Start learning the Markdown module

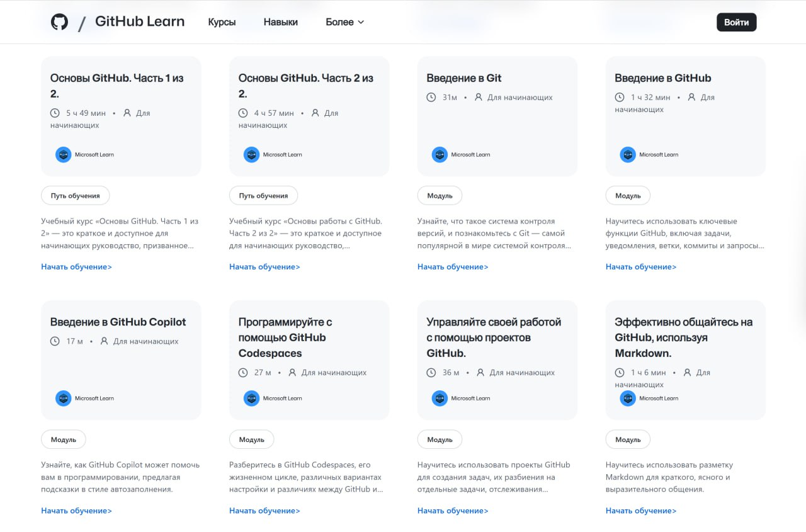tap(642, 511)
